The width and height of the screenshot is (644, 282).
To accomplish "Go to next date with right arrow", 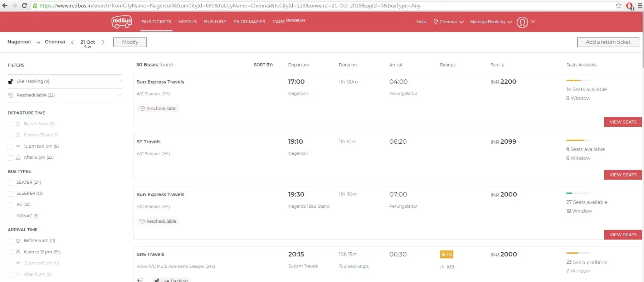I will pyautogui.click(x=103, y=42).
